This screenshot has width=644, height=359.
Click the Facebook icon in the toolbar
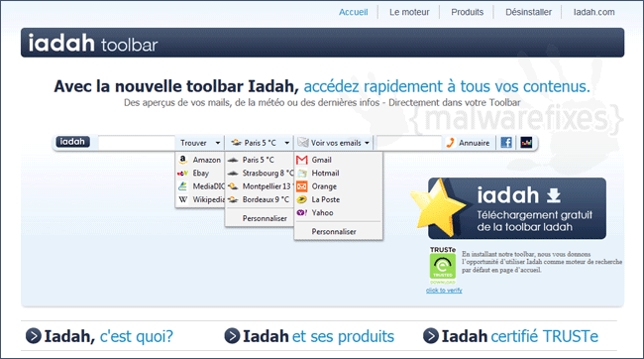click(x=506, y=143)
